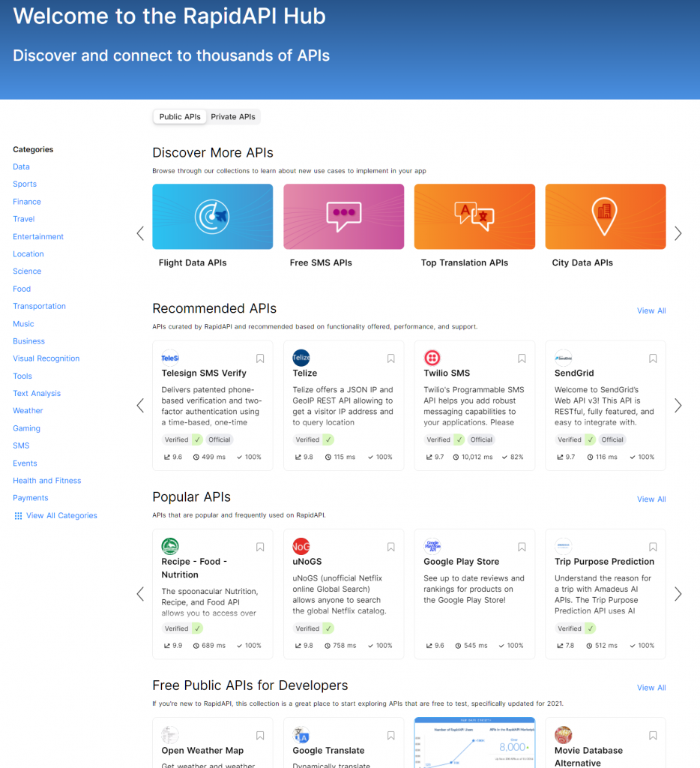Click the View All Categories grid icon

pos(19,516)
